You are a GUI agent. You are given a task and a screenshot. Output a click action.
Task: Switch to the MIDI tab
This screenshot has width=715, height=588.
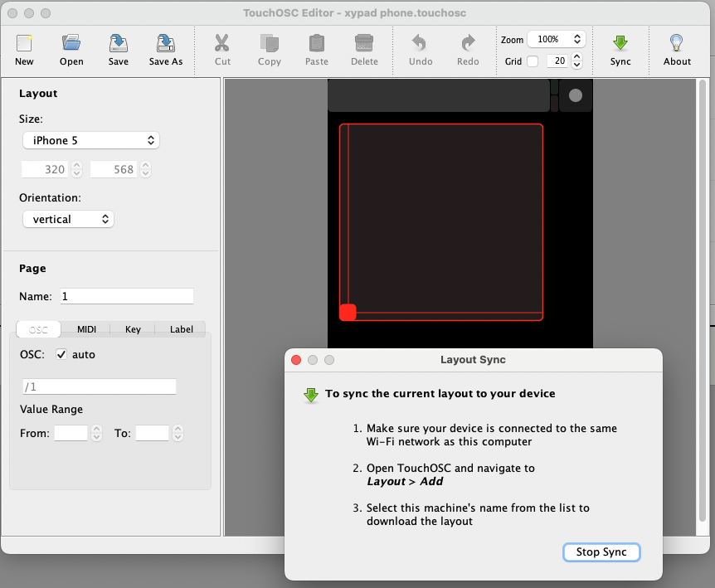(x=86, y=329)
